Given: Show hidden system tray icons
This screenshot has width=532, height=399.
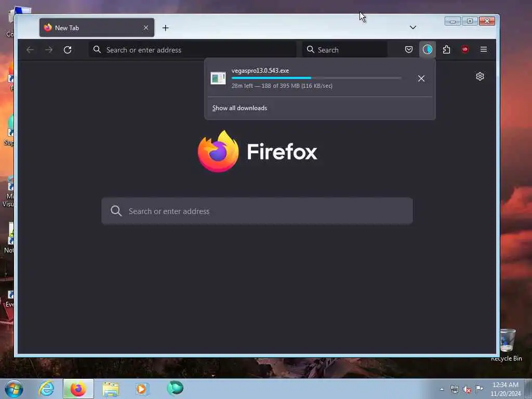Looking at the screenshot, I should coord(442,390).
